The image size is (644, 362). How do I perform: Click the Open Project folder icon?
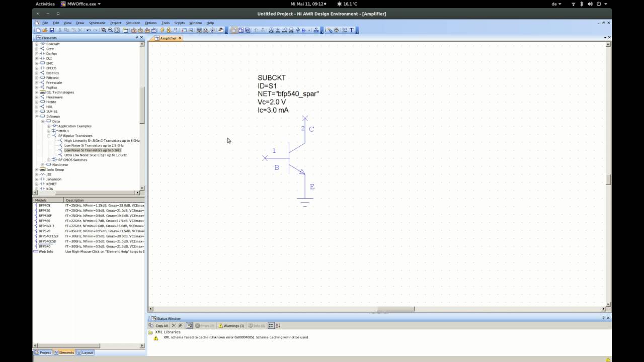pos(45,30)
